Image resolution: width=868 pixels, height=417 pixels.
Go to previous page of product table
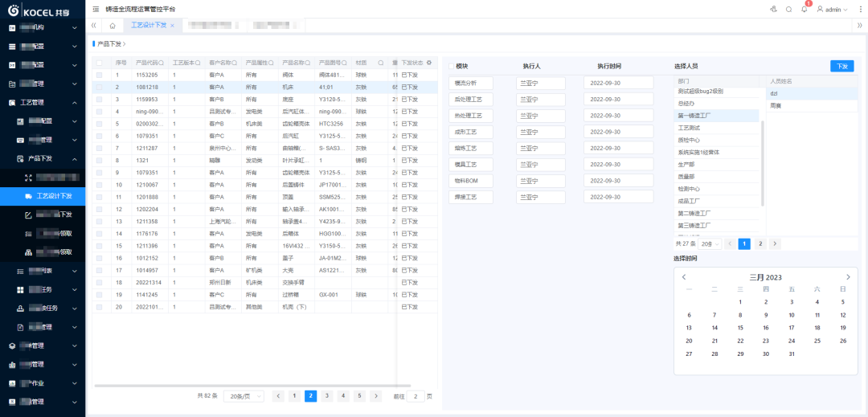pyautogui.click(x=278, y=396)
